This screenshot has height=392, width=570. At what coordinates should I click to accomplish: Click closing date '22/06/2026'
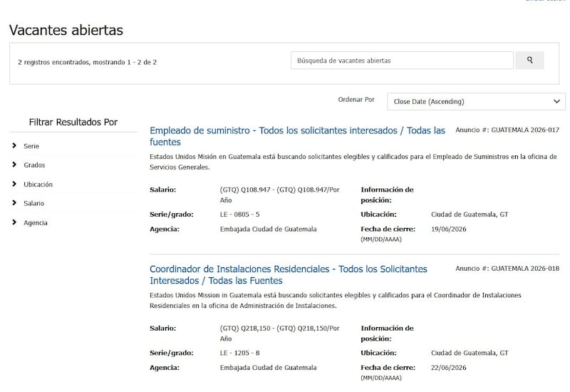[449, 368]
